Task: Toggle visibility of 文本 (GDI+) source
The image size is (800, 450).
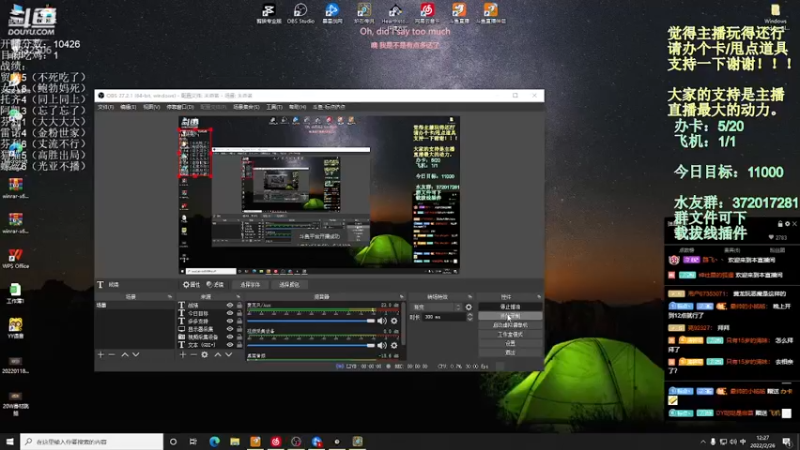Action: tap(230, 345)
